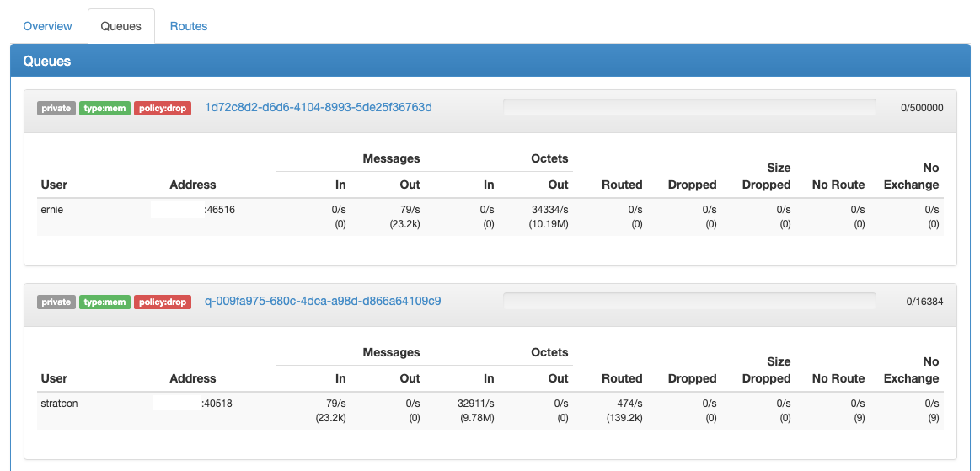The height and width of the screenshot is (471, 980).
Task: Select user ernie in the first queue table
Action: pyautogui.click(x=52, y=210)
